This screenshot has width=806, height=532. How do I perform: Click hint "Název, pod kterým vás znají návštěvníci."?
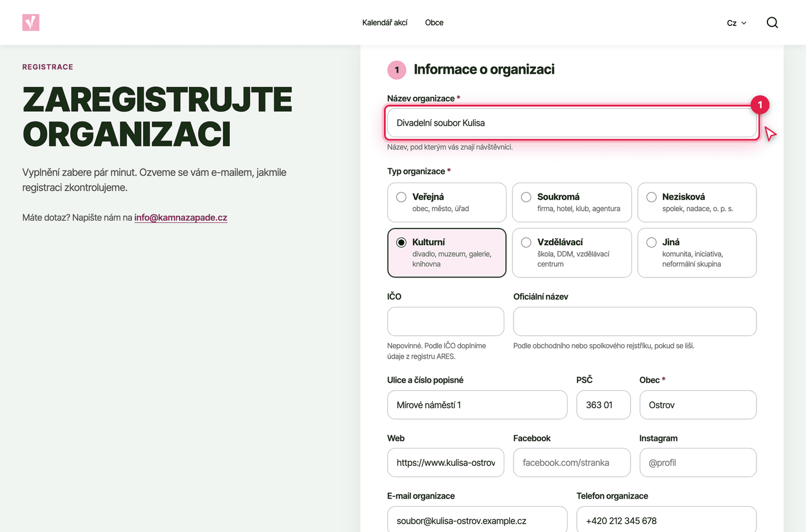pyautogui.click(x=450, y=147)
